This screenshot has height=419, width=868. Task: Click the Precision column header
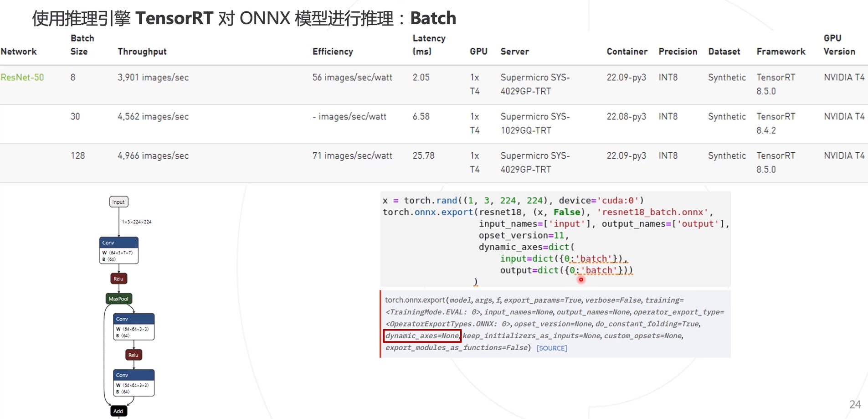(x=678, y=52)
